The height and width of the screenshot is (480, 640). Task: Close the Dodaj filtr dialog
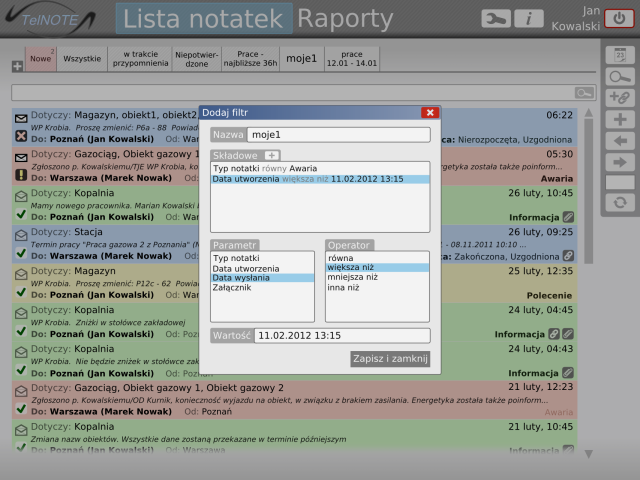(x=430, y=113)
